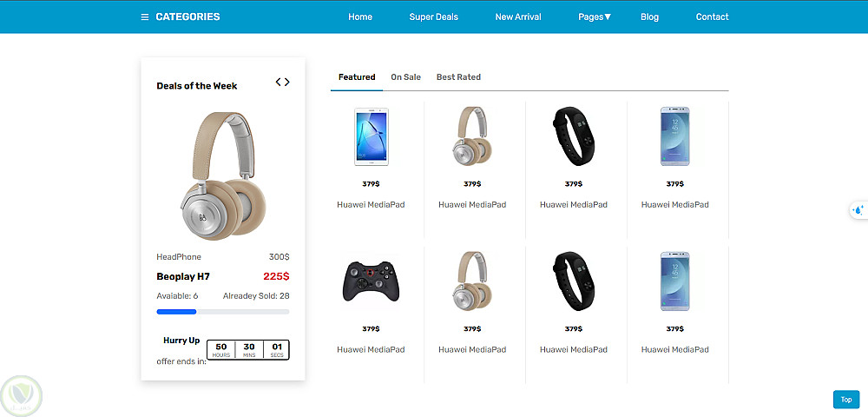The image size is (868, 417).
Task: Select the Featured tab
Action: click(357, 77)
